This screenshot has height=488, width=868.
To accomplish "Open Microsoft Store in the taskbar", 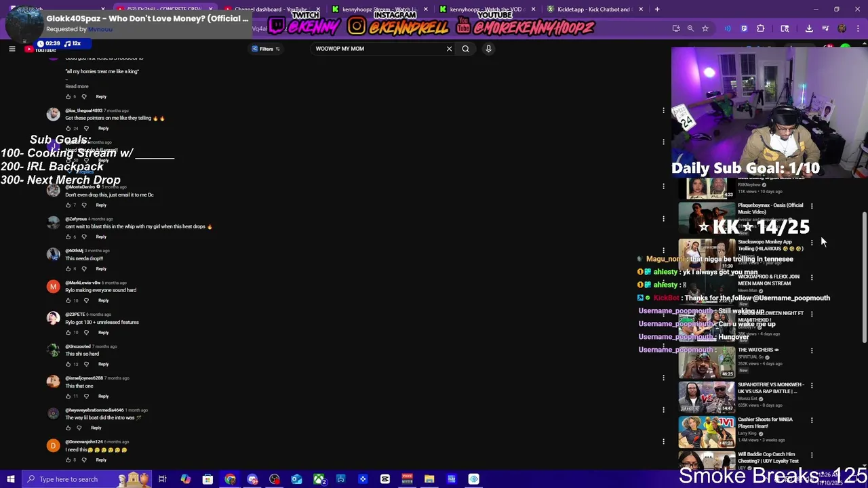I will 208,479.
